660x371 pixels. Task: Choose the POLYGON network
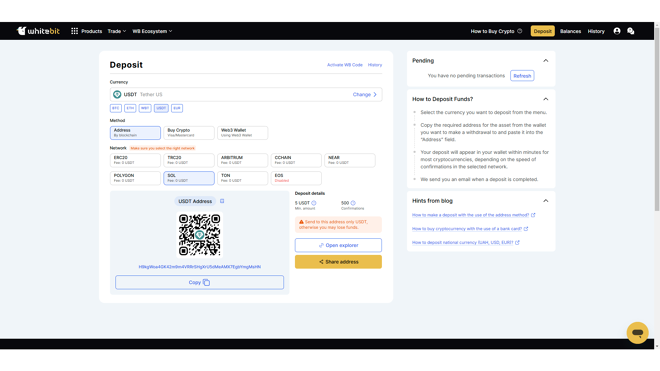(135, 178)
